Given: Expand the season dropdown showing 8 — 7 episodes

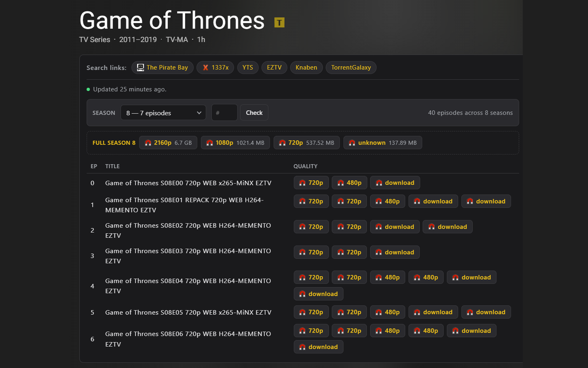Looking at the screenshot, I should point(163,113).
